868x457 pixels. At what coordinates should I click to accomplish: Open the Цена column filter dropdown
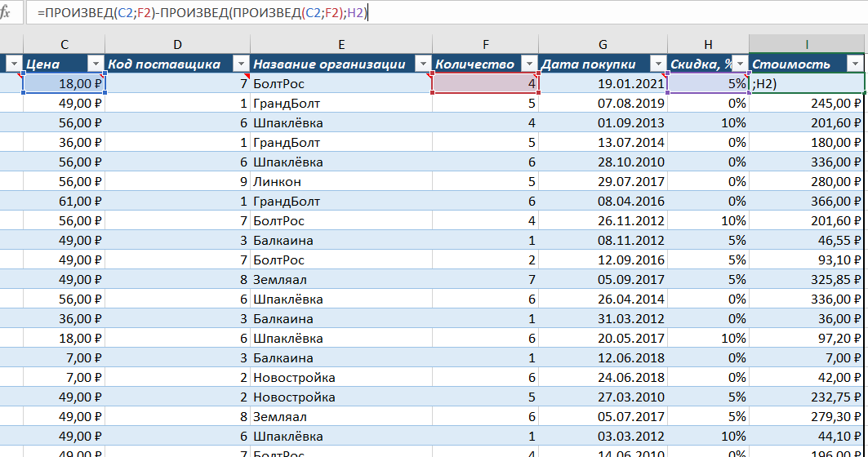[x=96, y=64]
